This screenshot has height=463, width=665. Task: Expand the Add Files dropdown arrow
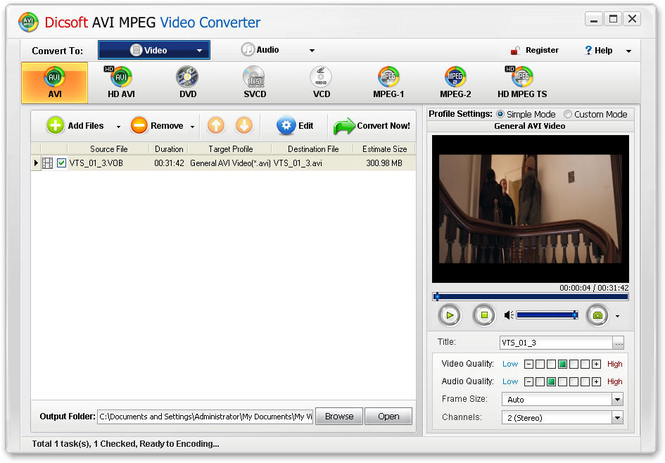[x=118, y=126]
